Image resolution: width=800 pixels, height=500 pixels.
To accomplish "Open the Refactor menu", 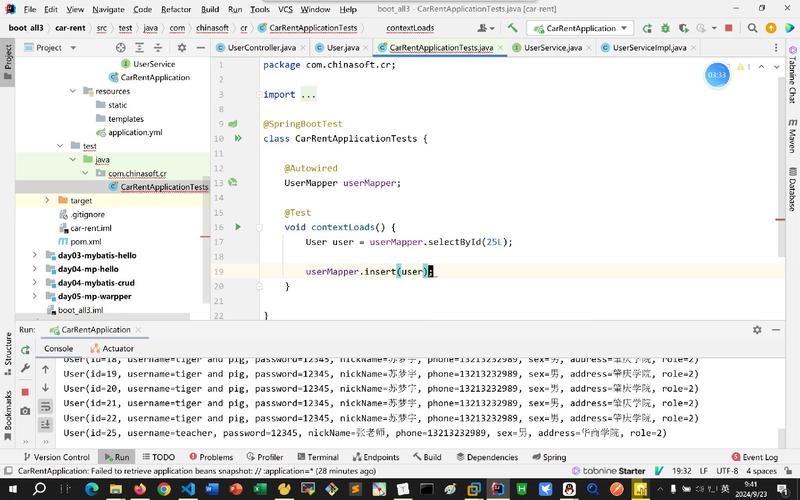I will pos(176,9).
